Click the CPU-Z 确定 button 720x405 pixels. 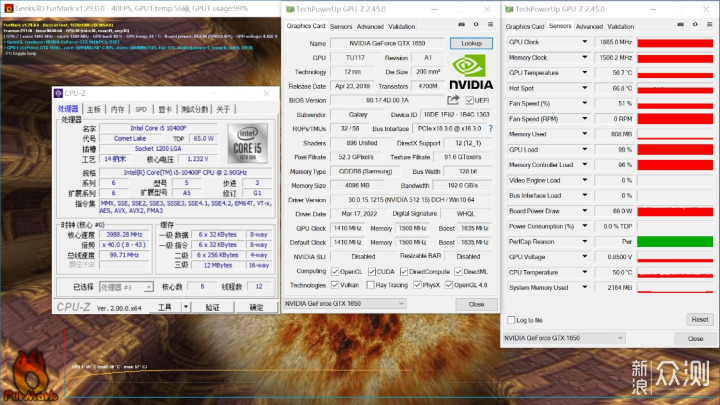point(256,307)
